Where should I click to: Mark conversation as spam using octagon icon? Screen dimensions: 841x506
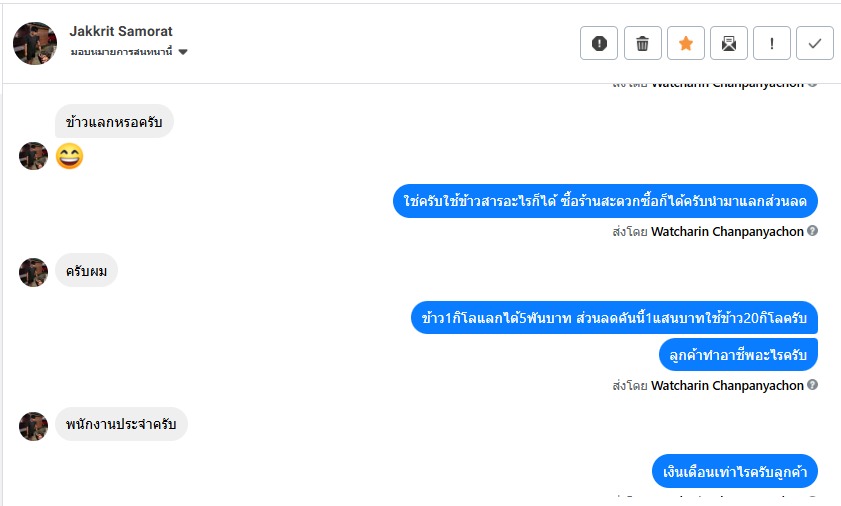pos(599,43)
